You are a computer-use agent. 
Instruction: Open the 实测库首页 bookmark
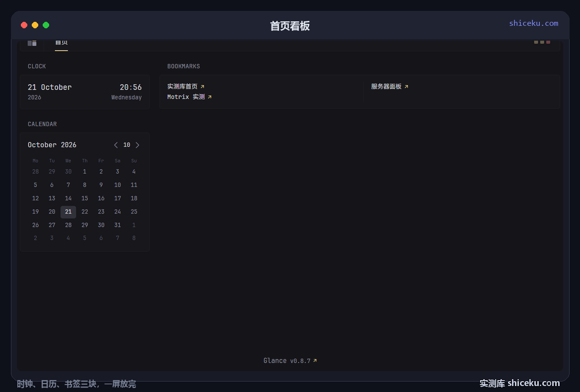(182, 86)
